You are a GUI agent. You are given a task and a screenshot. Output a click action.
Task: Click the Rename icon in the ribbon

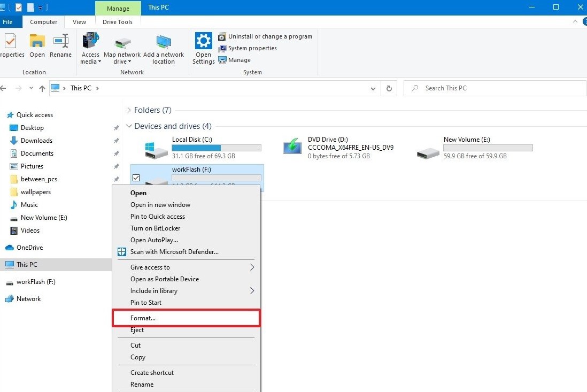point(60,42)
